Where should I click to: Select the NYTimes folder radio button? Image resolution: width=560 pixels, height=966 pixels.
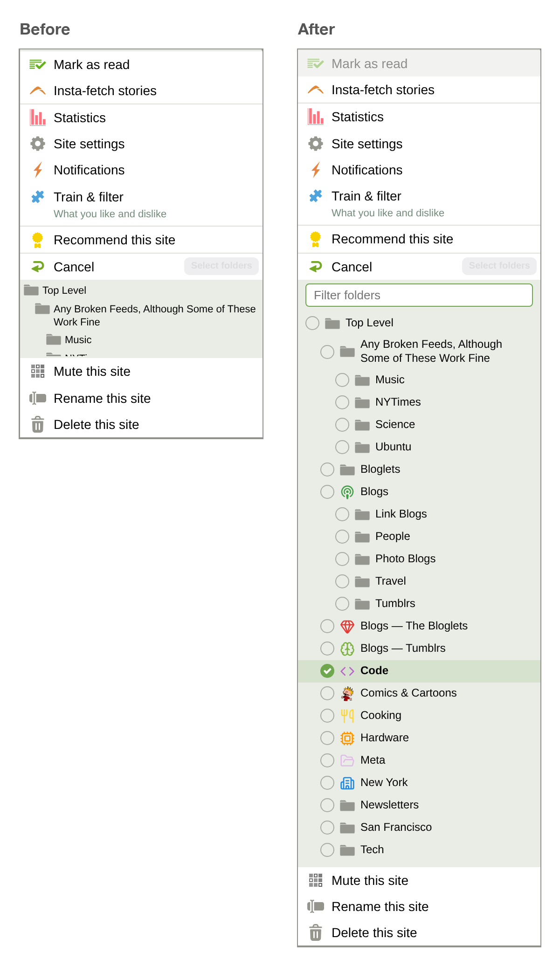tap(342, 402)
